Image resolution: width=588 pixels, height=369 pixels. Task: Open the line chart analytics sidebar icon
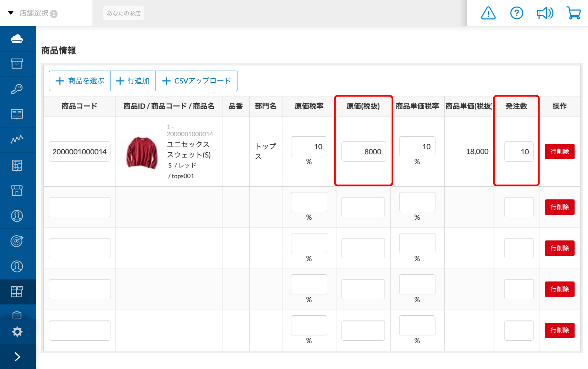click(17, 139)
